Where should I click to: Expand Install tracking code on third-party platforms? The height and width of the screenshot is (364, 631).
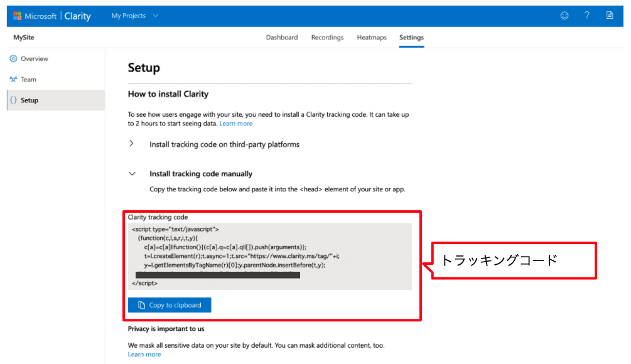click(x=132, y=144)
